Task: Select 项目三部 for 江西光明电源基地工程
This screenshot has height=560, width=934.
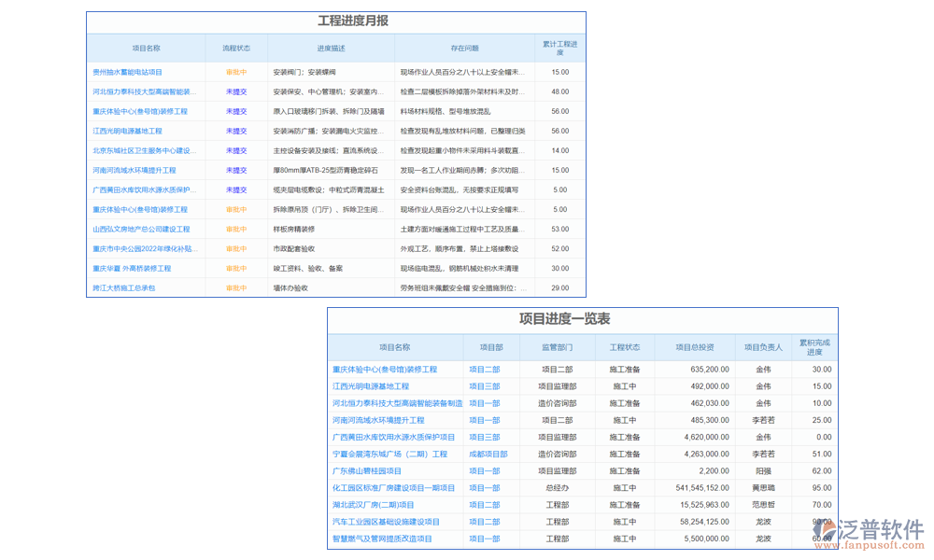Action: point(484,385)
